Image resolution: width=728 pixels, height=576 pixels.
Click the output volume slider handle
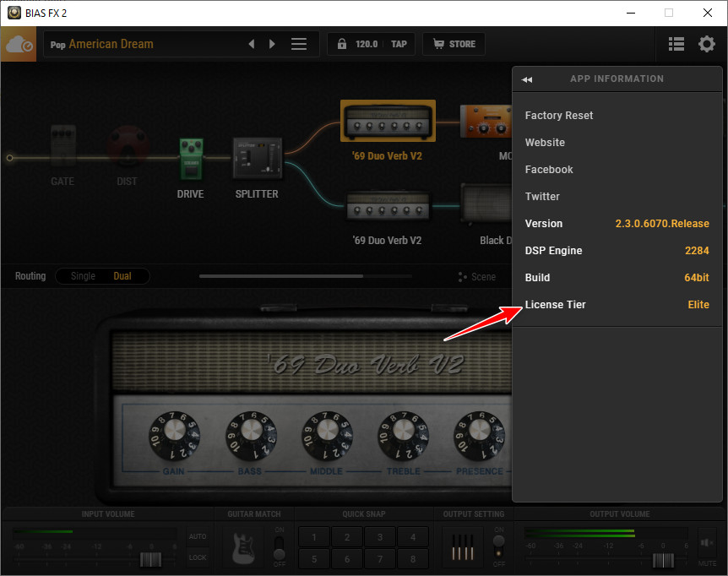663,560
